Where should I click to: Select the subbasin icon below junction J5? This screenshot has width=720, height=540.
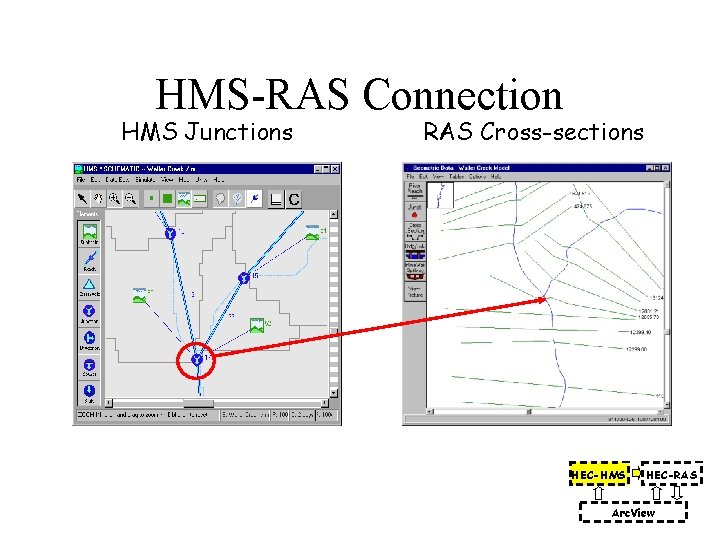(257, 325)
